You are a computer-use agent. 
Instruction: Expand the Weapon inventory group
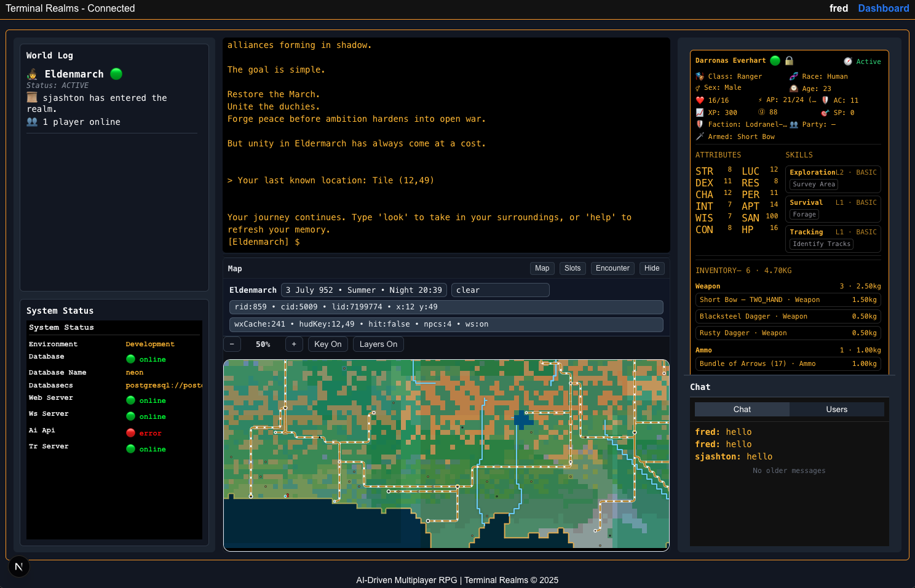tap(708, 286)
